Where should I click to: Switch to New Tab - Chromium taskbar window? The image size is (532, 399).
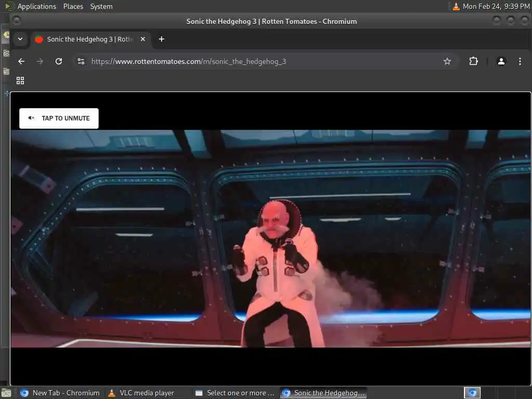click(x=60, y=393)
